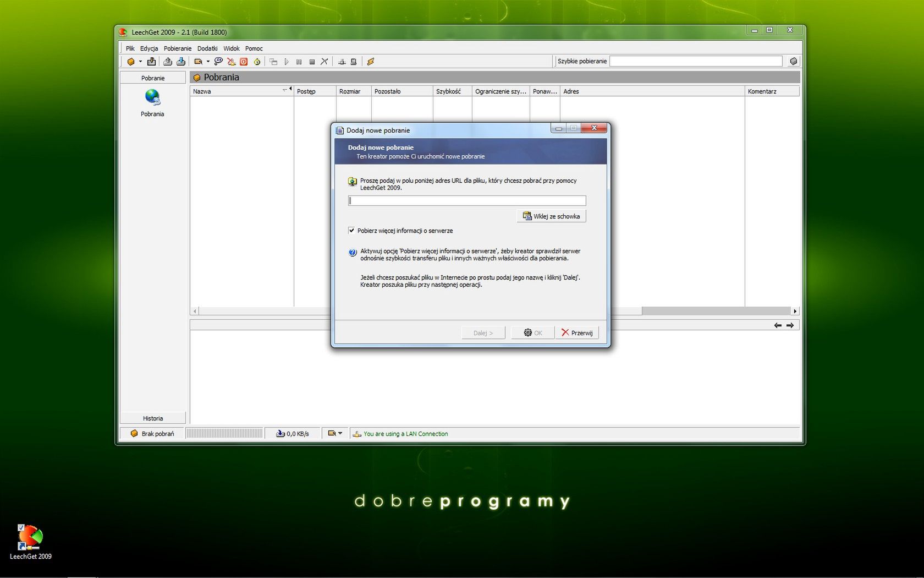
Task: Sort list by Nazwa column header
Action: [x=241, y=91]
